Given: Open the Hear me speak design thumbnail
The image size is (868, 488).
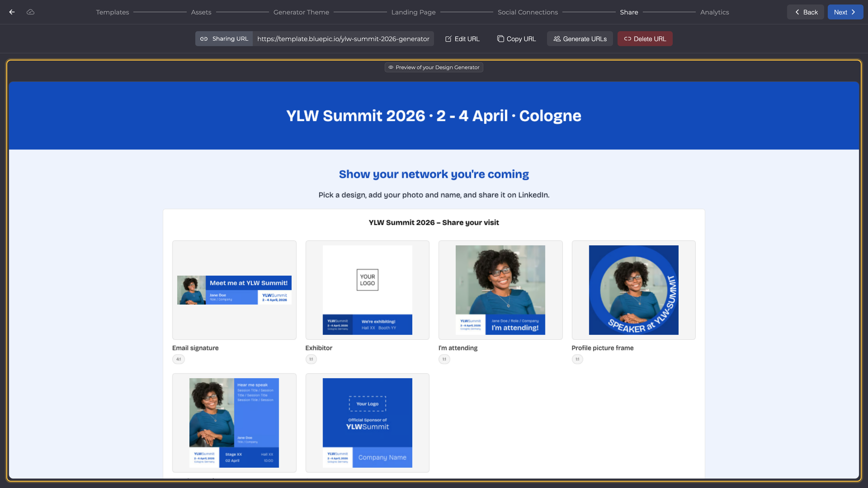Looking at the screenshot, I should [234, 423].
